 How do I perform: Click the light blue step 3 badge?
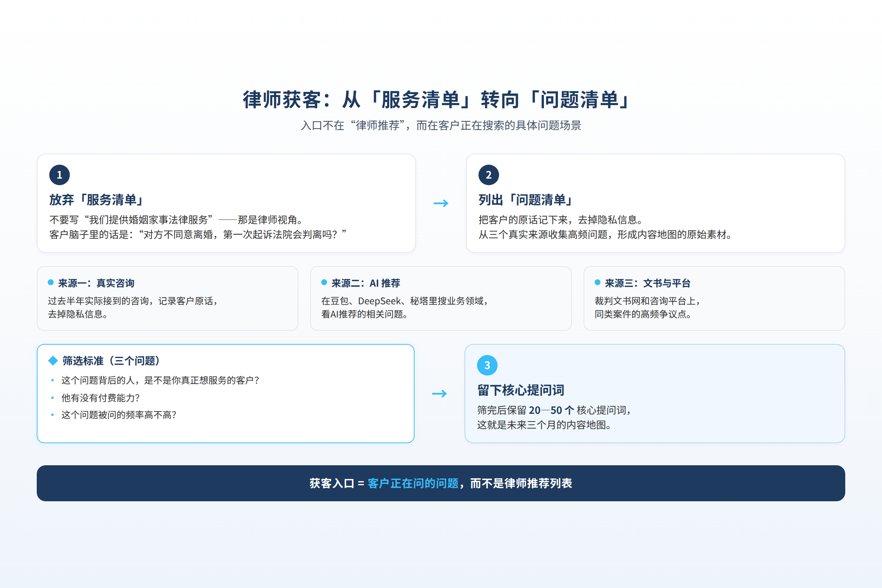click(x=487, y=365)
